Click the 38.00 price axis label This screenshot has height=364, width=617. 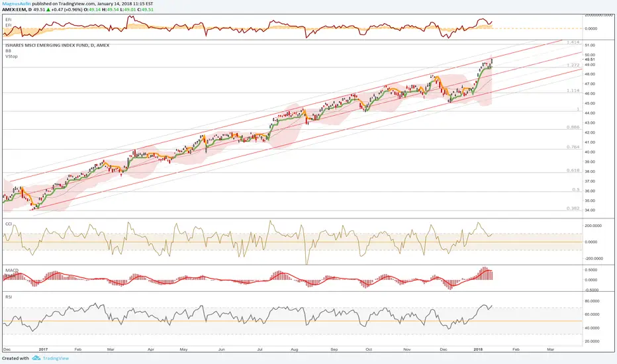[590, 171]
